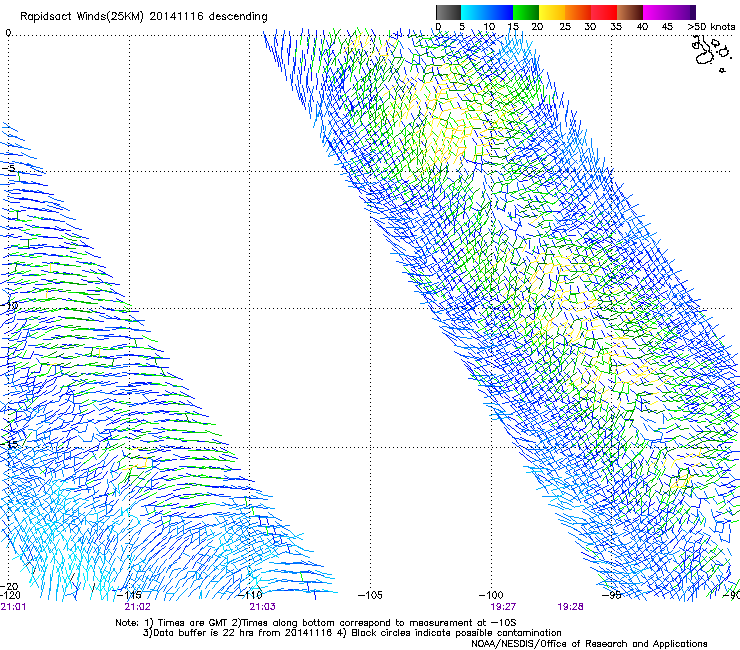Select the yellow 20-25 knots legend segment

[552, 12]
